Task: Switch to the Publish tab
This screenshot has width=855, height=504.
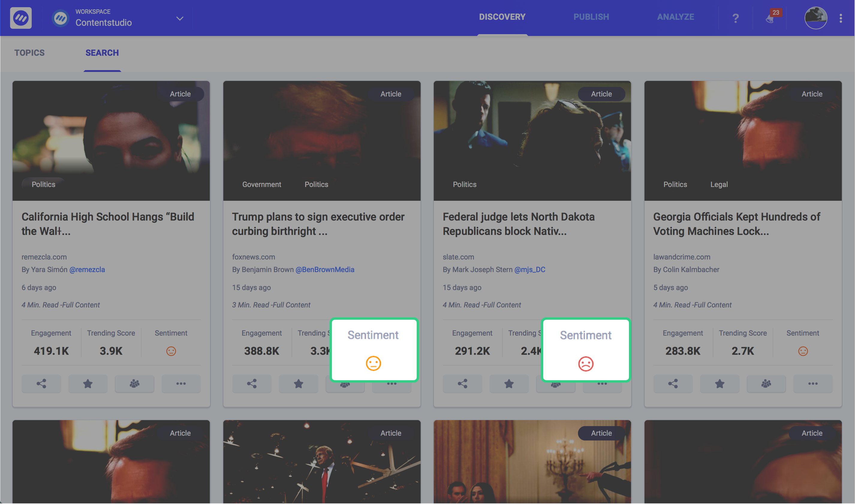Action: [x=591, y=17]
